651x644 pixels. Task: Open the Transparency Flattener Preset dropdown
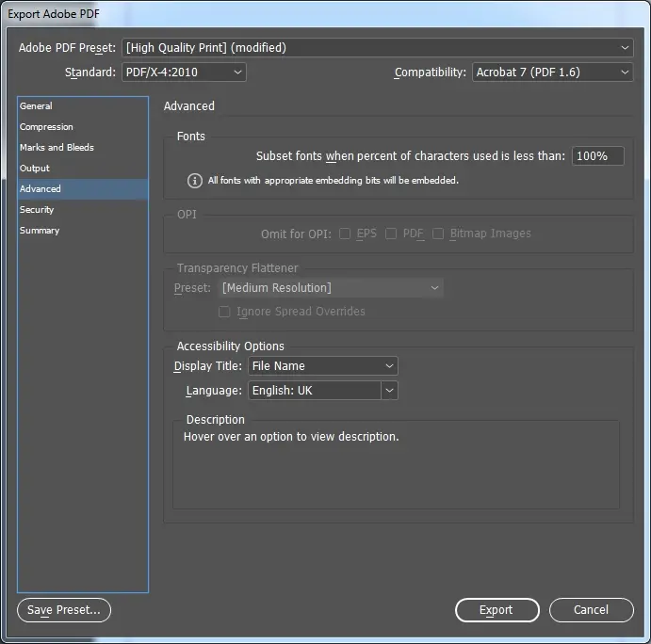coord(331,288)
